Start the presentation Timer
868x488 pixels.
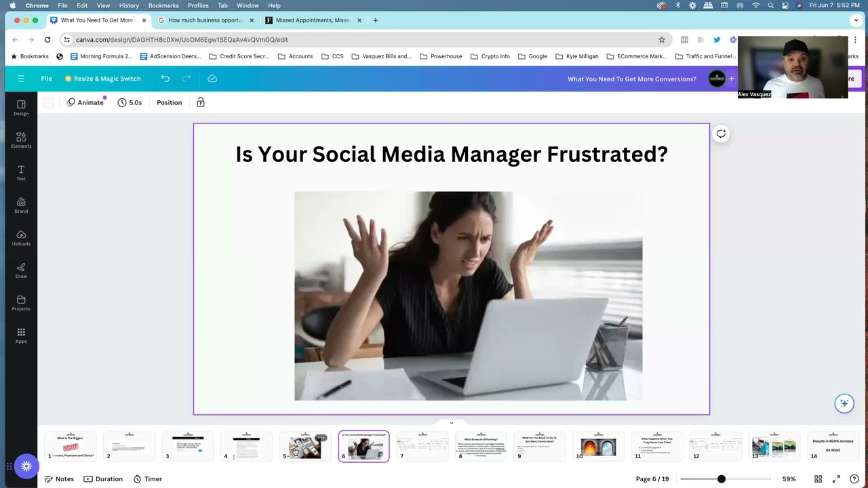[x=147, y=479]
